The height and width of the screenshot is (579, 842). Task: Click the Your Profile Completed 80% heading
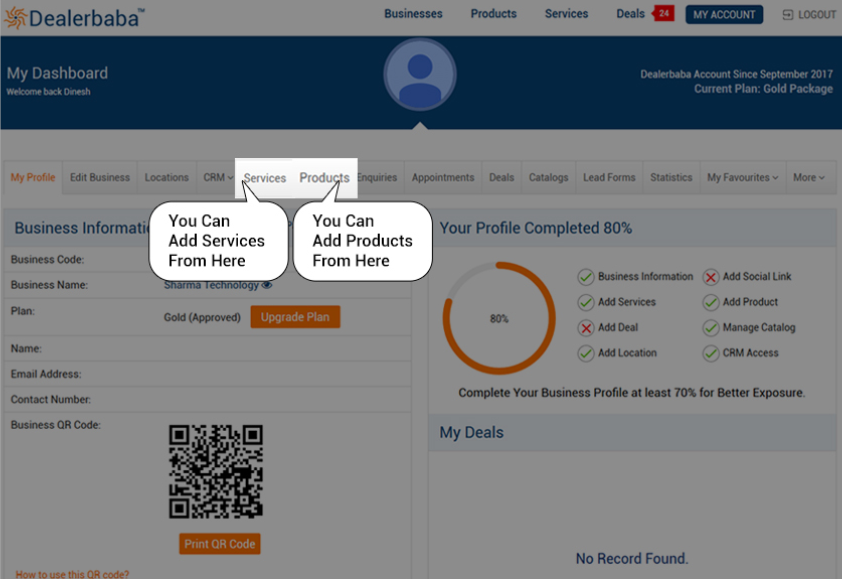click(535, 228)
